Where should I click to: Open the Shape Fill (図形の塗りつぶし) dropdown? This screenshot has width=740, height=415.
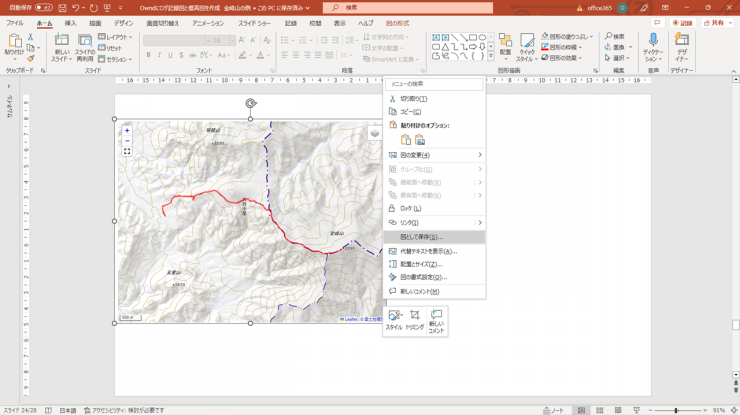568,37
